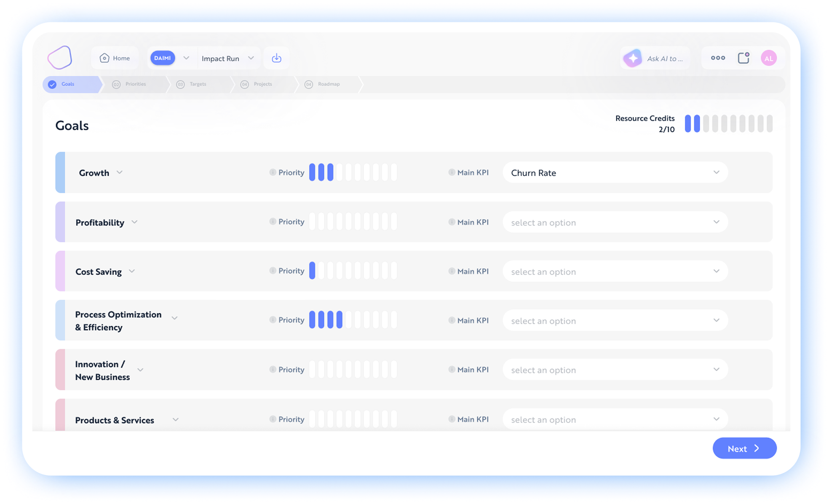This screenshot has width=829, height=504.
Task: Go to the Priorities step tab
Action: point(135,84)
